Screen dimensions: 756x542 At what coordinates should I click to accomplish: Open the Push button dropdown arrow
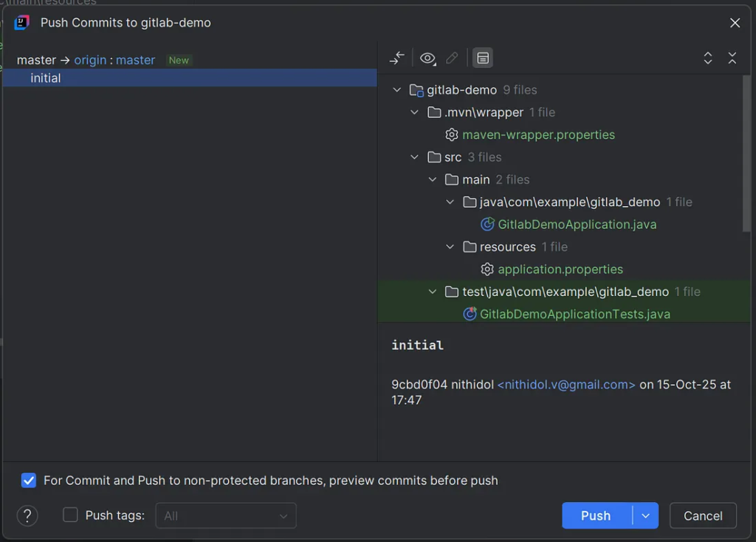tap(646, 515)
